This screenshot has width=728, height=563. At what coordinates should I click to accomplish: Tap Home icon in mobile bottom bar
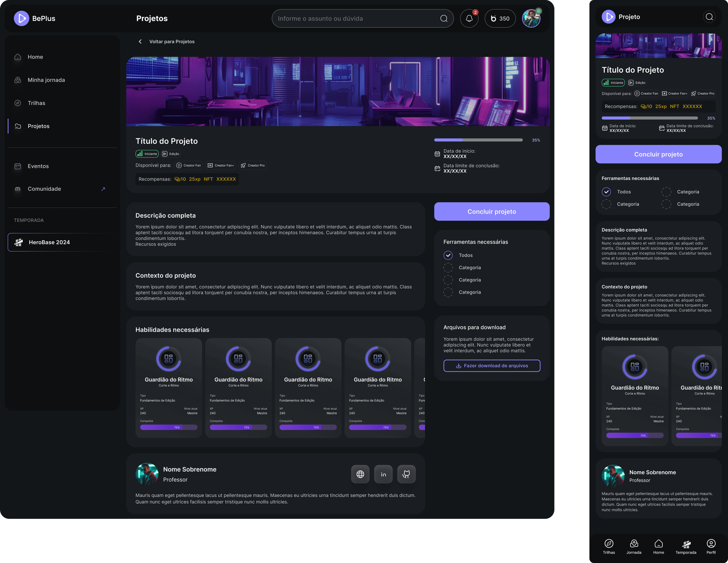pos(658,544)
